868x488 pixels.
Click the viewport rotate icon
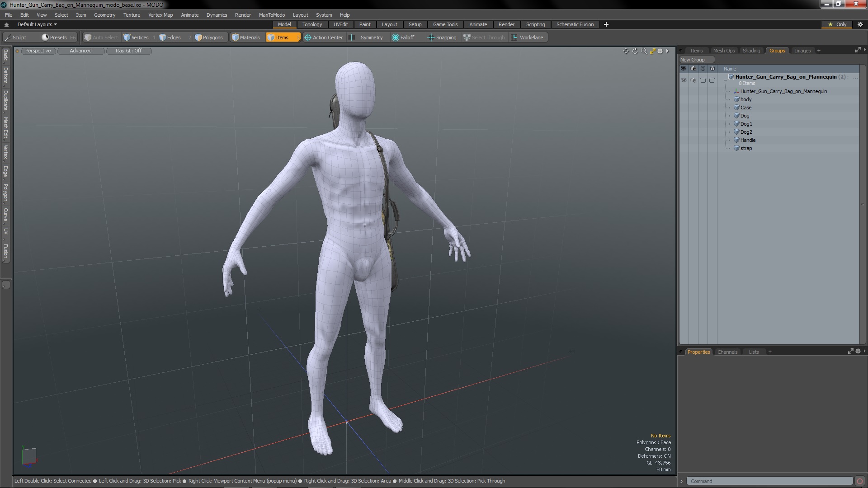[635, 51]
